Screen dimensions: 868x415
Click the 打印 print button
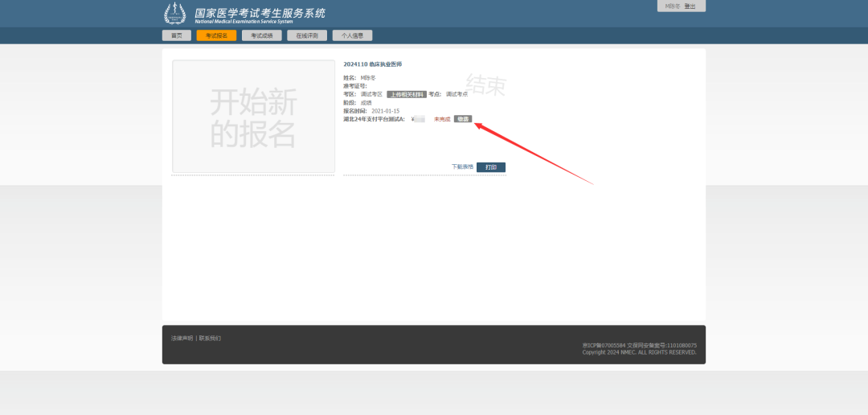[x=490, y=167]
